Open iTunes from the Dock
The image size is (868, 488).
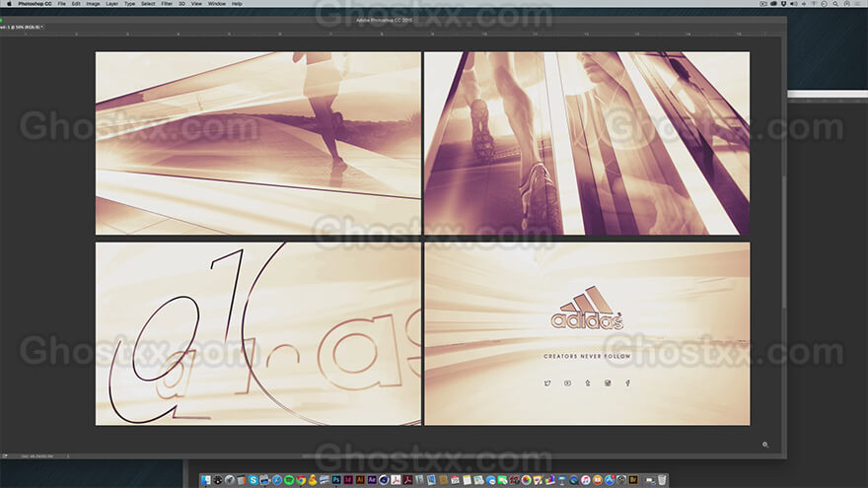[585, 480]
